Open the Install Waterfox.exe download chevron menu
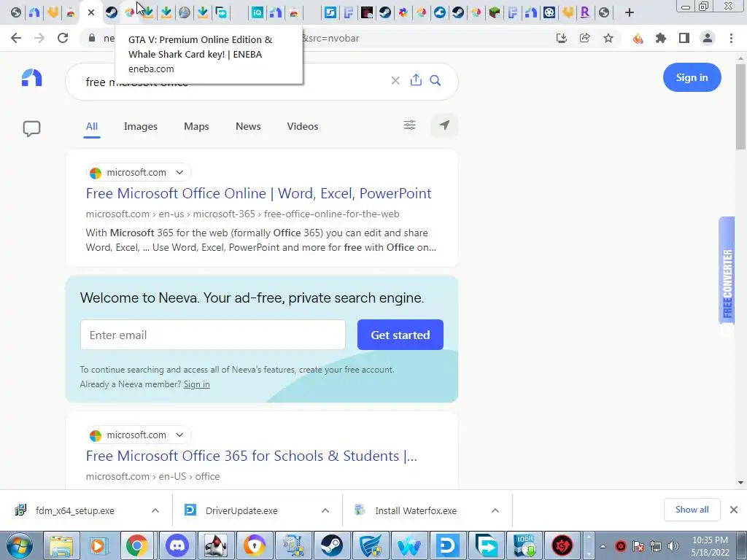Viewport: 747px width, 560px height. [495, 510]
